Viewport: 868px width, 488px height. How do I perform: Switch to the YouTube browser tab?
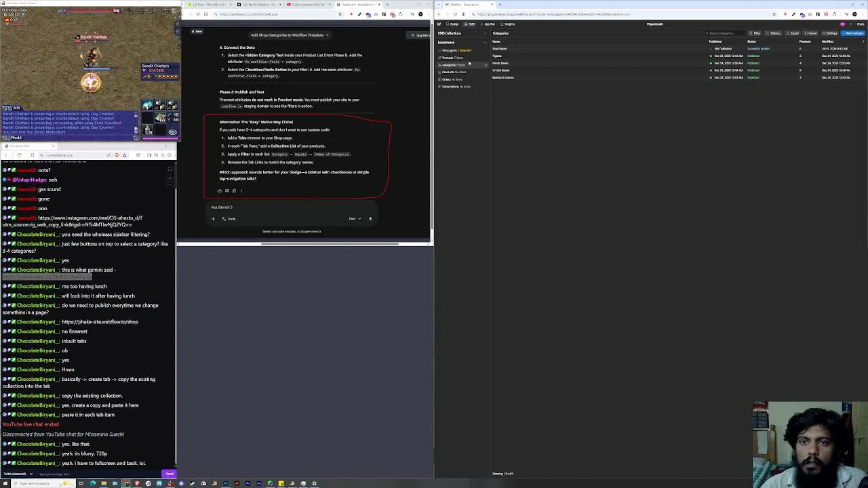pyautogui.click(x=309, y=5)
